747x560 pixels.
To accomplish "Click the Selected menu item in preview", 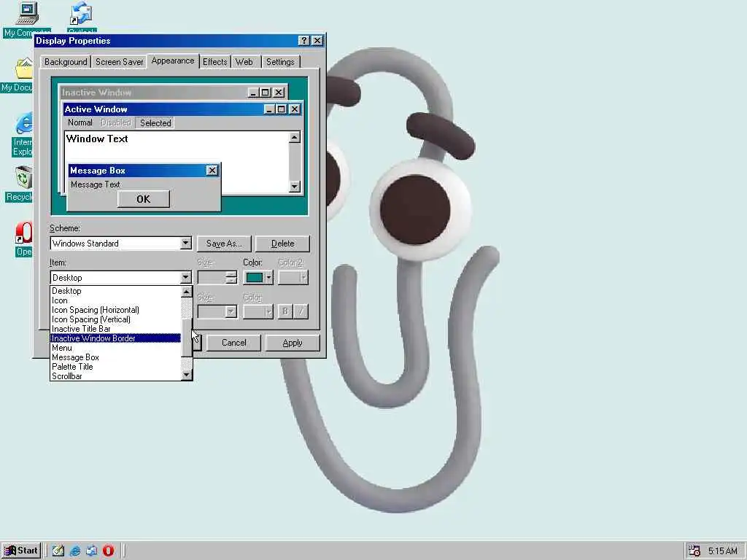I will (x=155, y=122).
